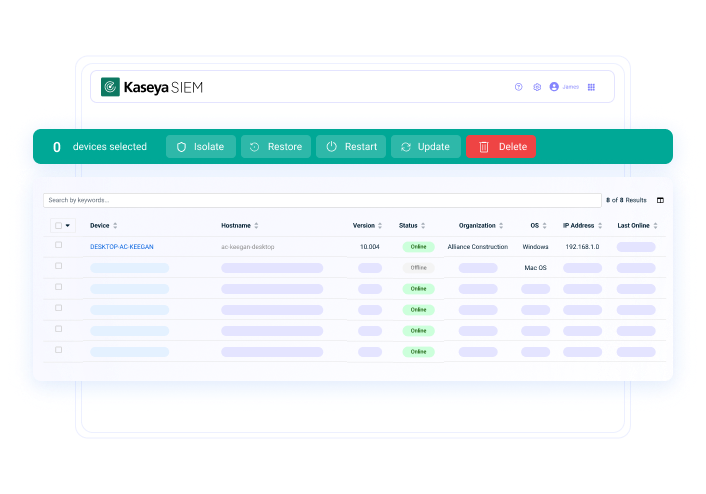
Task: Click the Search by keywords field
Action: pyautogui.click(x=320, y=200)
